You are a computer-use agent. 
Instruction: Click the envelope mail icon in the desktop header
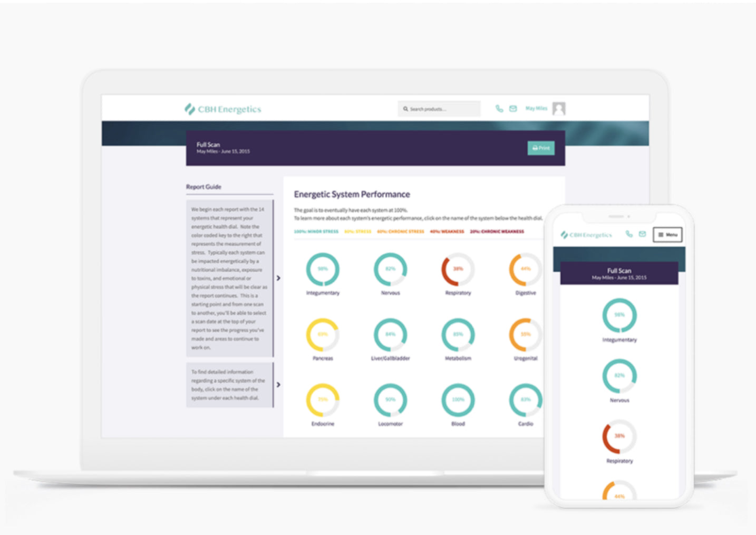point(513,109)
